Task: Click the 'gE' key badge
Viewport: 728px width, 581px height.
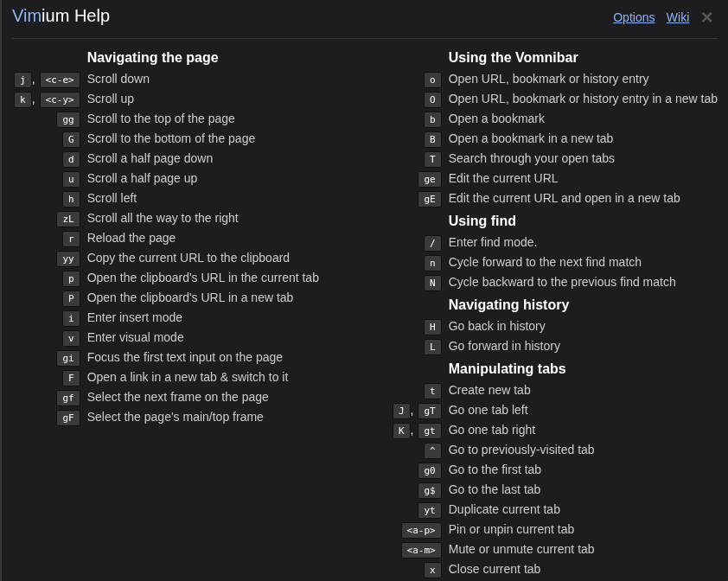Action: (x=430, y=200)
